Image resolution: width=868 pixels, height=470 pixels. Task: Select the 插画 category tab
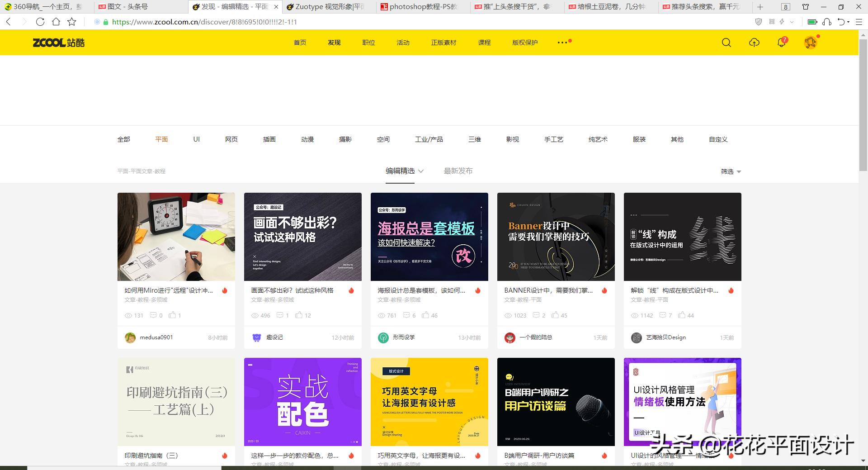tap(269, 139)
